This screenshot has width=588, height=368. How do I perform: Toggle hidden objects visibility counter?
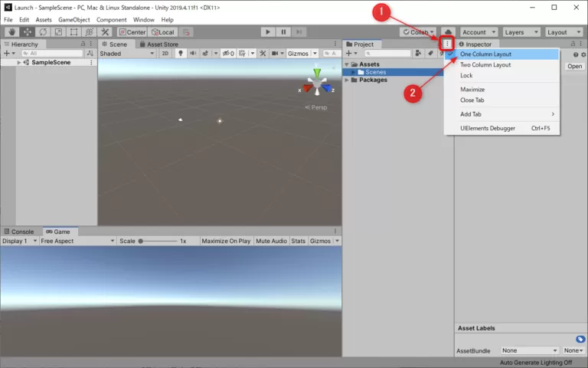click(x=228, y=54)
